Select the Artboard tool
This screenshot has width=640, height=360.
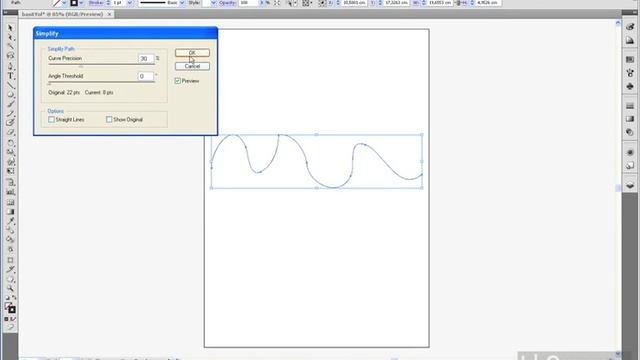tap(11, 260)
